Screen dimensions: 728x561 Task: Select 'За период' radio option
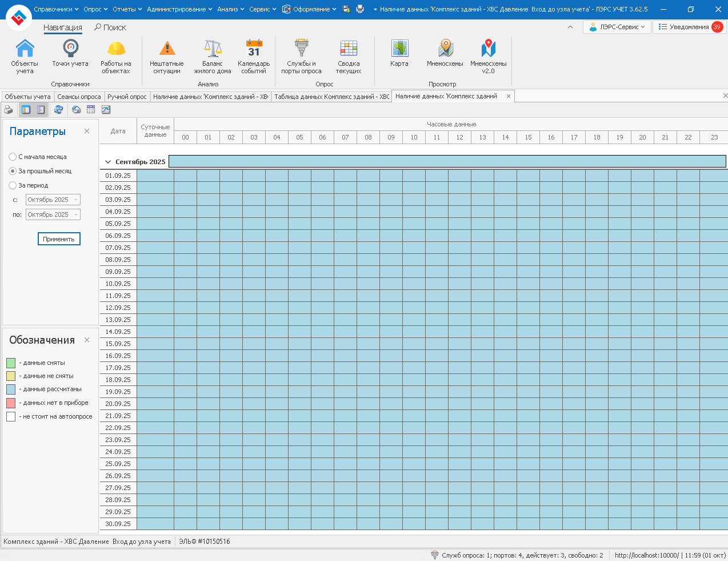click(13, 185)
